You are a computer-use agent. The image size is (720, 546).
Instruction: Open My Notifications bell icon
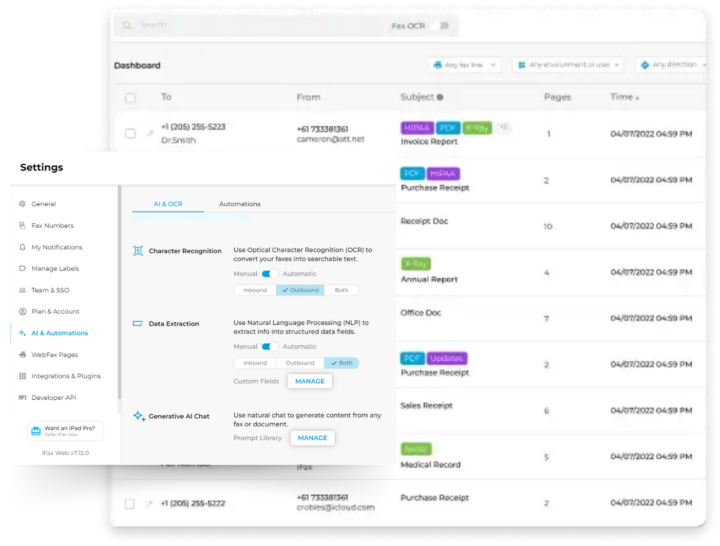(22, 247)
